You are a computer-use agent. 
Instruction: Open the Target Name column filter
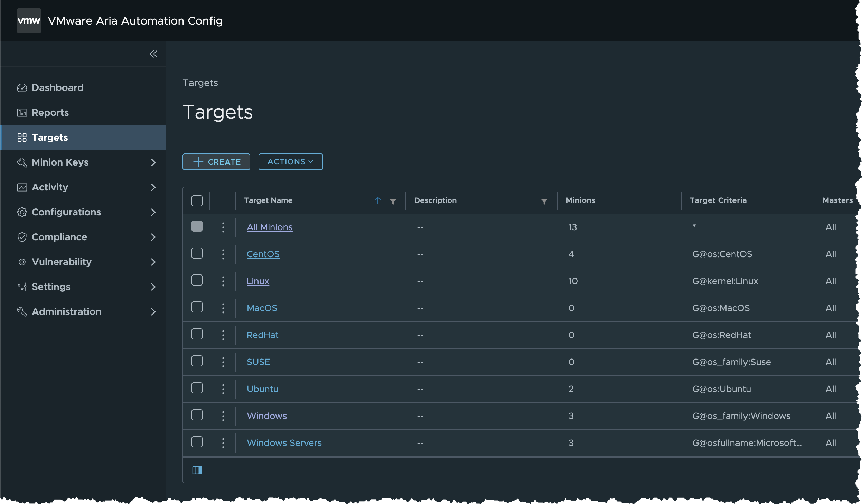click(393, 202)
